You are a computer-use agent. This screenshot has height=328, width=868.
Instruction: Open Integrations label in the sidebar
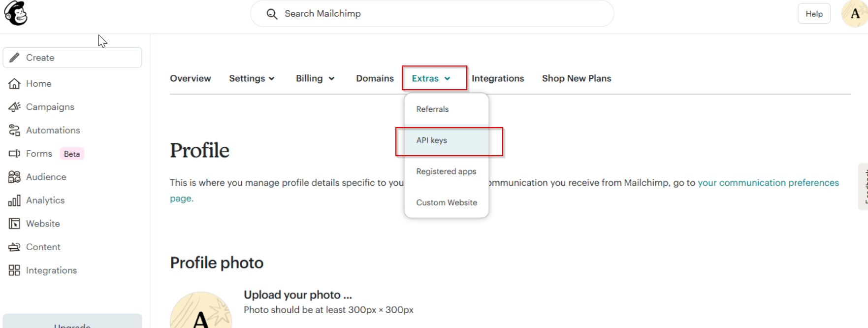[51, 270]
